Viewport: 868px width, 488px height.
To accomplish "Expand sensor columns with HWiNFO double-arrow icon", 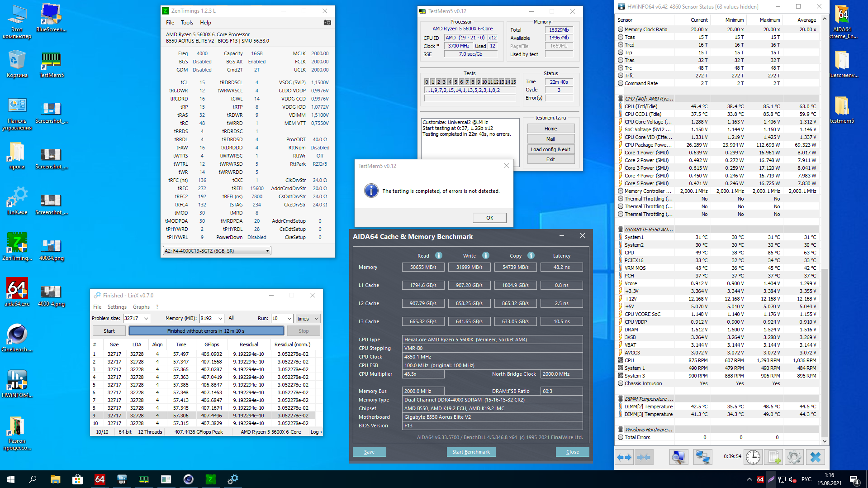I will [624, 457].
